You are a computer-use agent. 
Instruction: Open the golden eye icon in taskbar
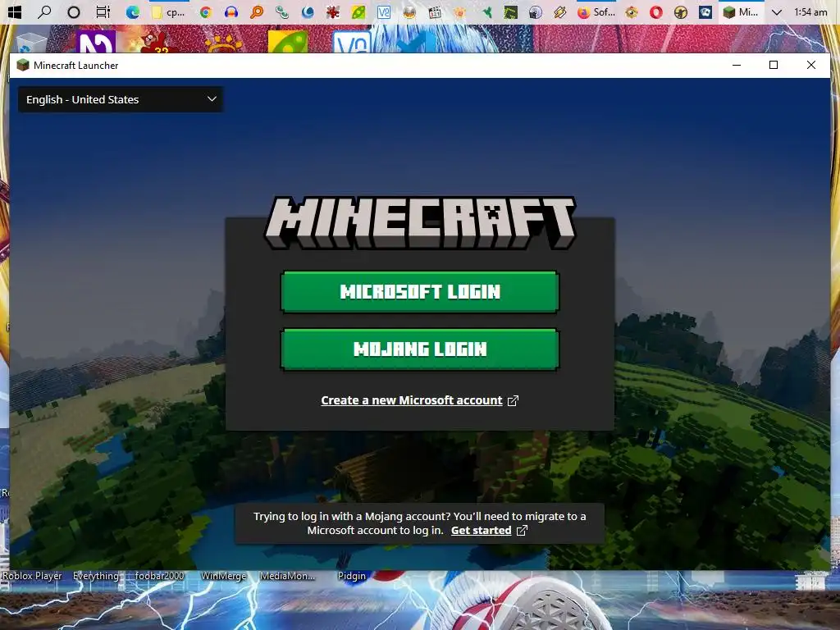pyautogui.click(x=632, y=11)
